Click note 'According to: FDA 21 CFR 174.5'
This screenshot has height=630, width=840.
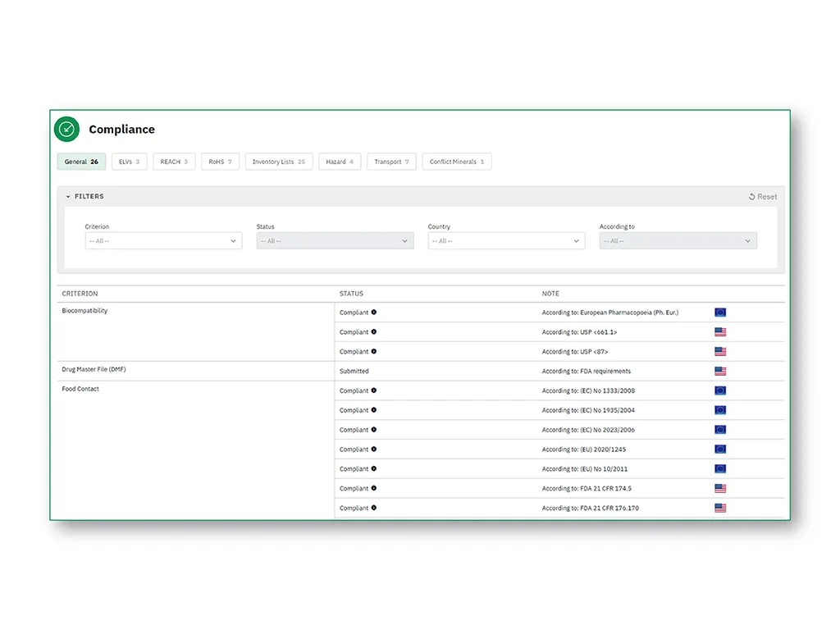point(587,489)
